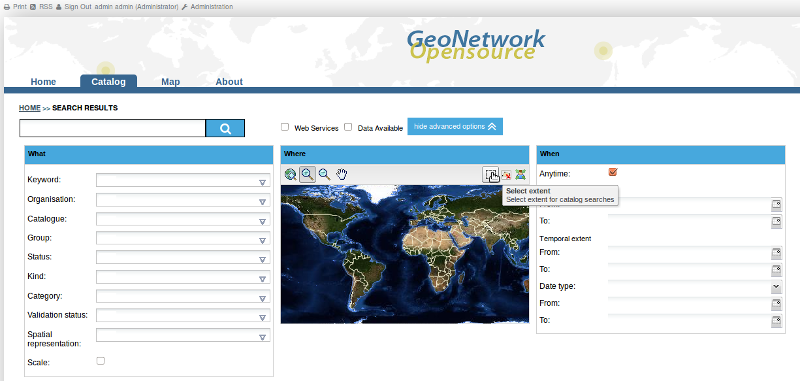This screenshot has width=800, height=381.
Task: Click the RSS feed icon
Action: 33,7
